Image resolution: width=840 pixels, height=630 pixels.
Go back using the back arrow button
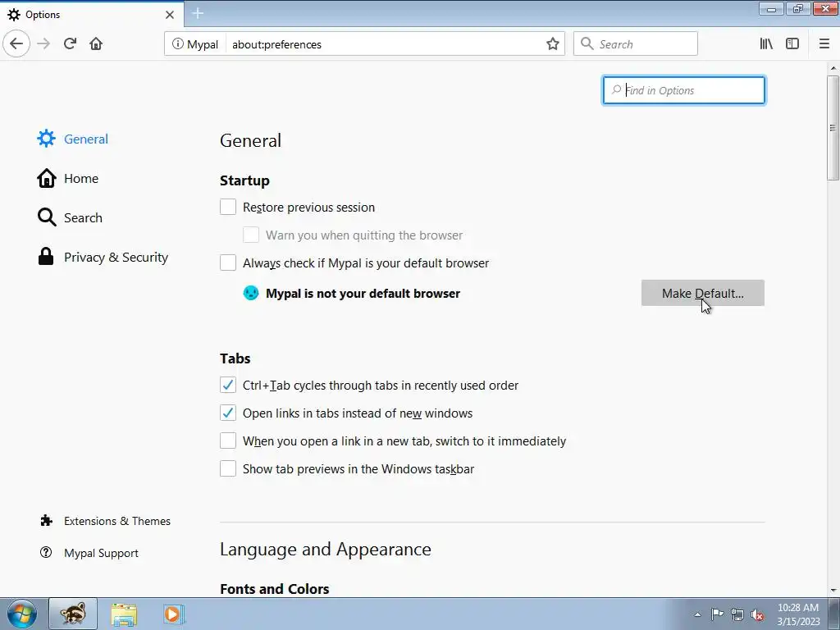16,43
